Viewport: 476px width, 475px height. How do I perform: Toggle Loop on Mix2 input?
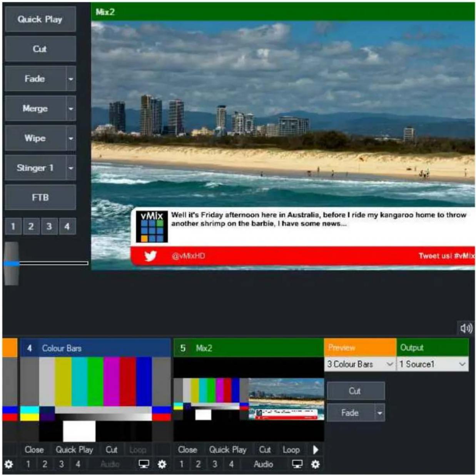(x=291, y=450)
